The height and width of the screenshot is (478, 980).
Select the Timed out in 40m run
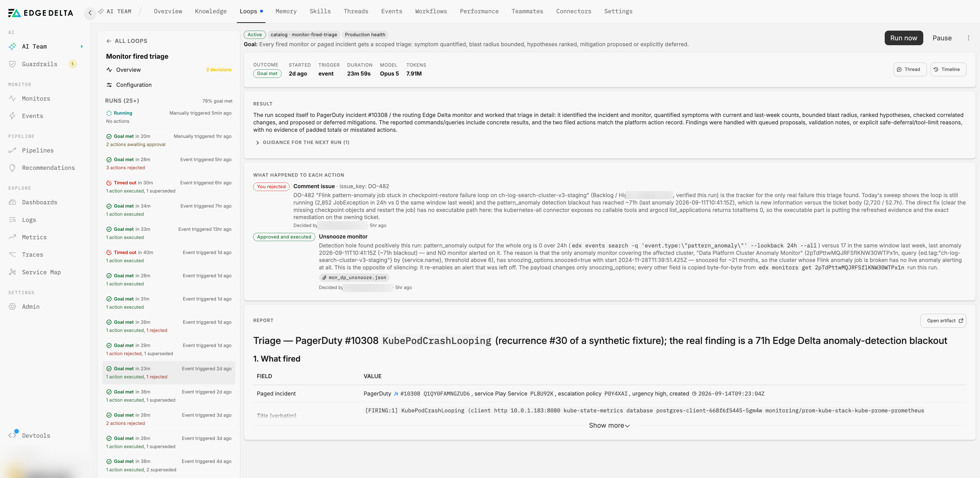(x=169, y=256)
